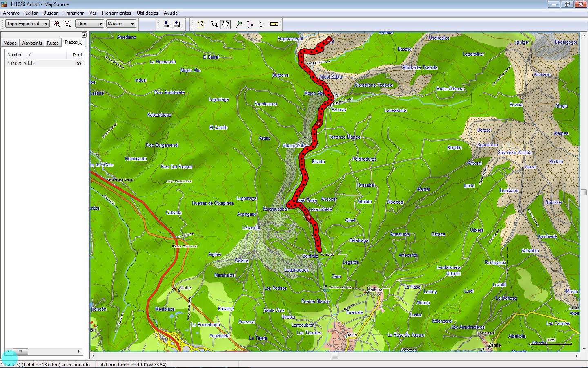
Task: Select the Waypoint flag tool
Action: coord(239,24)
